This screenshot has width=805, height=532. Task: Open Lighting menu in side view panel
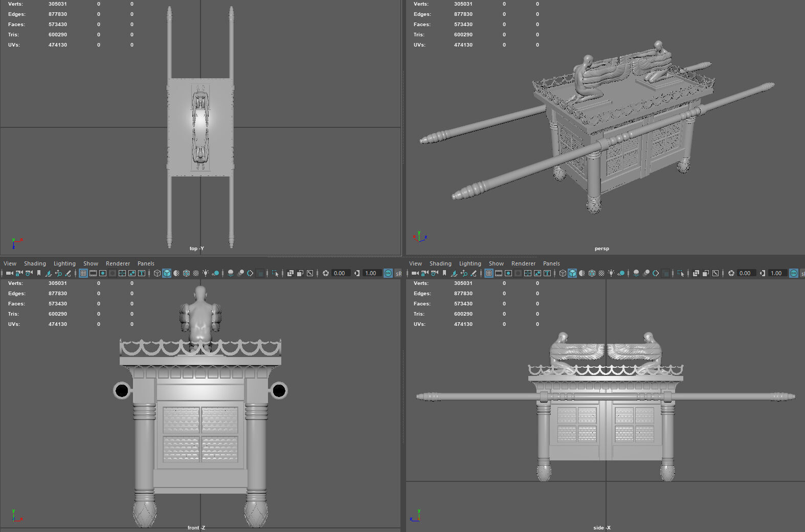click(x=470, y=263)
